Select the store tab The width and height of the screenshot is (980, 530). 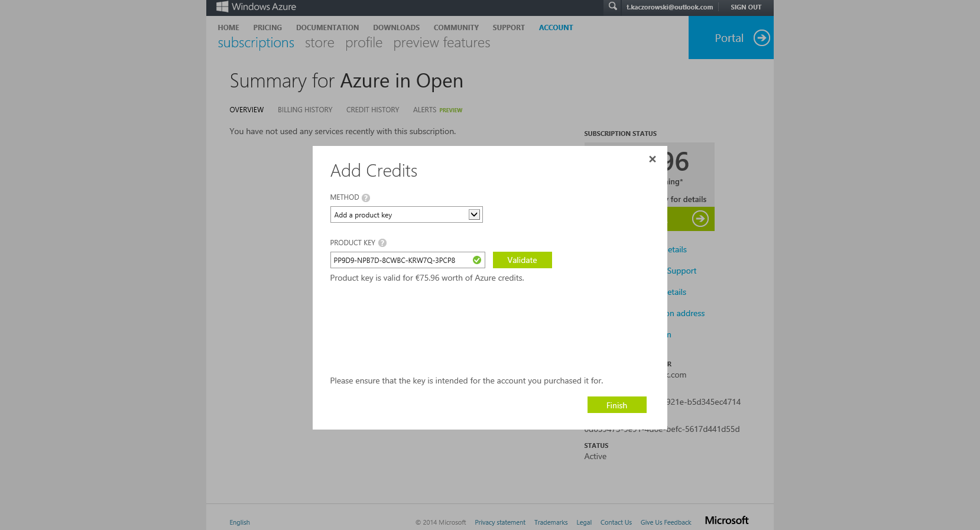coord(320,43)
